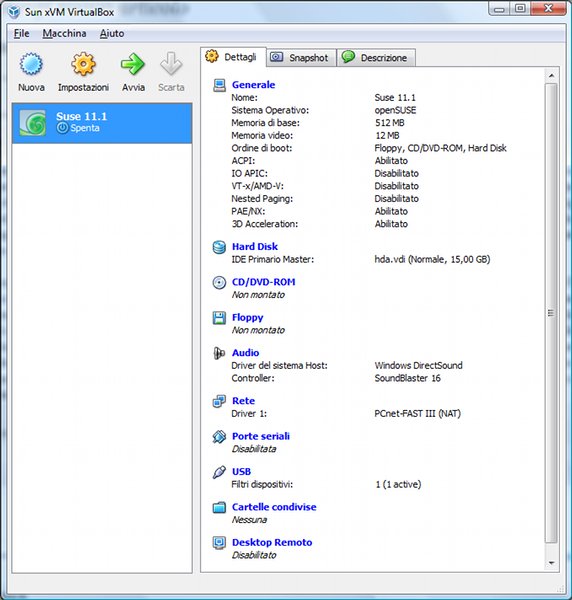Click the Porte seriali icon
The image size is (572, 600).
219,436
